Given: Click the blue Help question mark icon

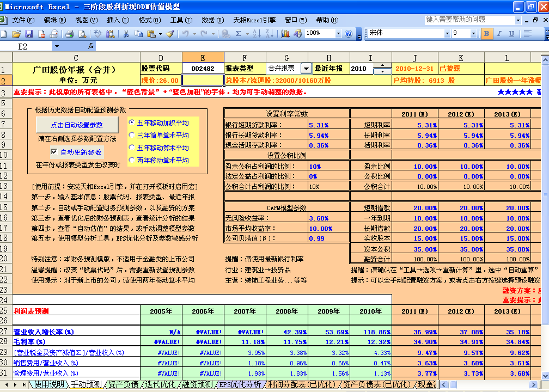Looking at the screenshot, I should click(x=349, y=34).
